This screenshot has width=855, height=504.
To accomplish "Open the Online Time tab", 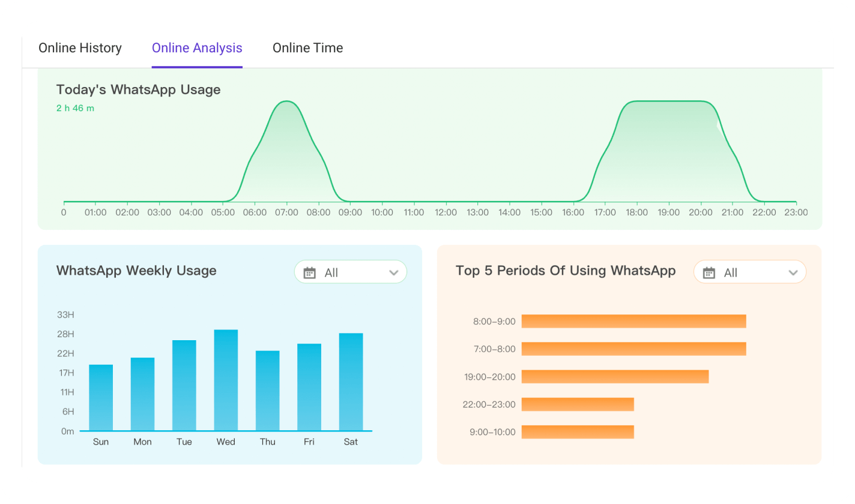I will (x=307, y=48).
